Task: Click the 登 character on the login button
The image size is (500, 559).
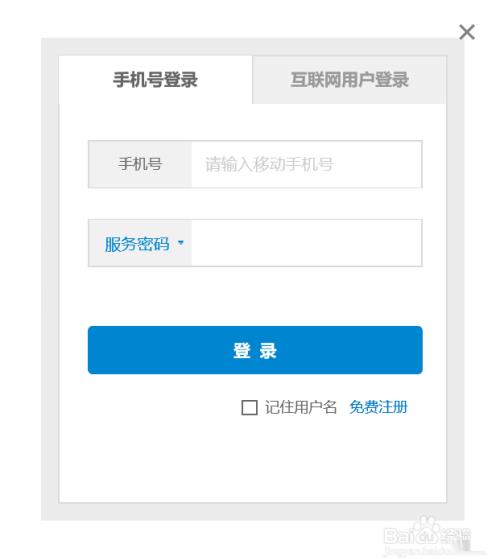Action: [x=242, y=350]
